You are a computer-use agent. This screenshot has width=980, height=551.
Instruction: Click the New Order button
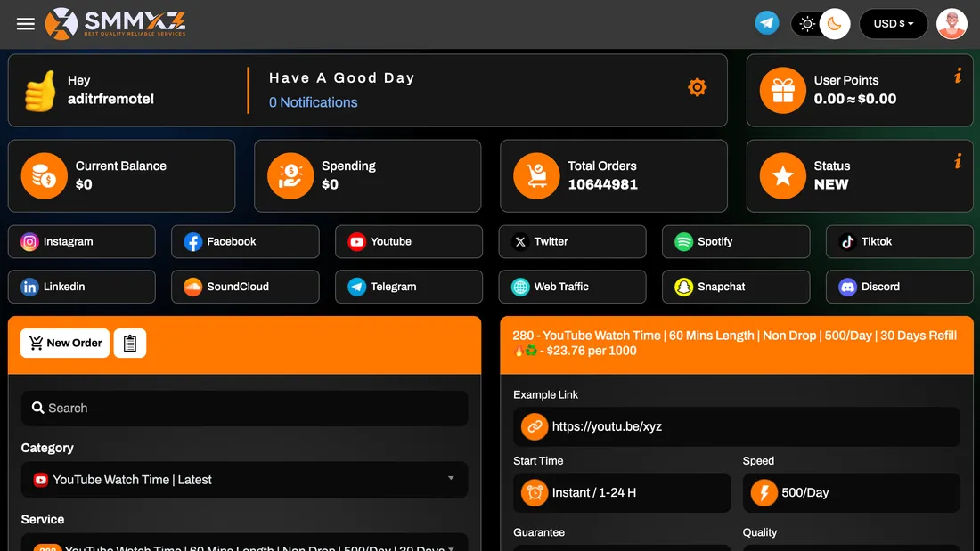click(64, 343)
